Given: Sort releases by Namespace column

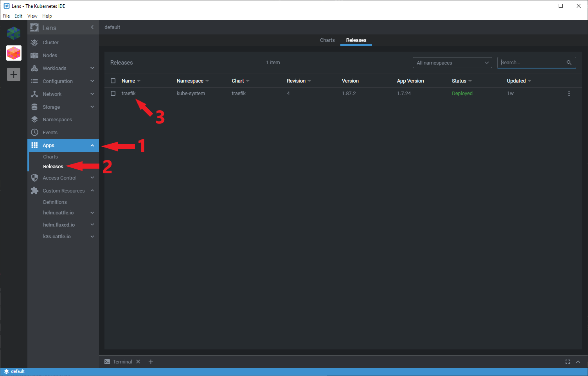Looking at the screenshot, I should point(192,81).
